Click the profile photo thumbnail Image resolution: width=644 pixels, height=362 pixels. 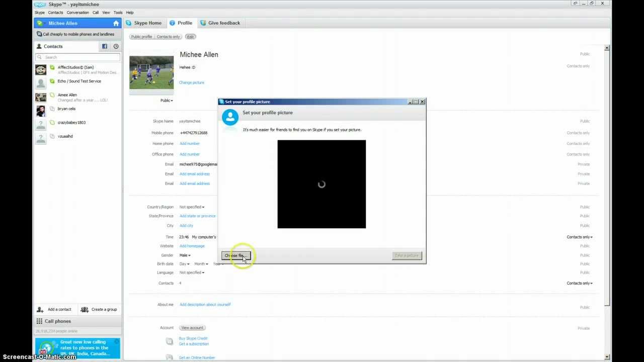pos(151,72)
